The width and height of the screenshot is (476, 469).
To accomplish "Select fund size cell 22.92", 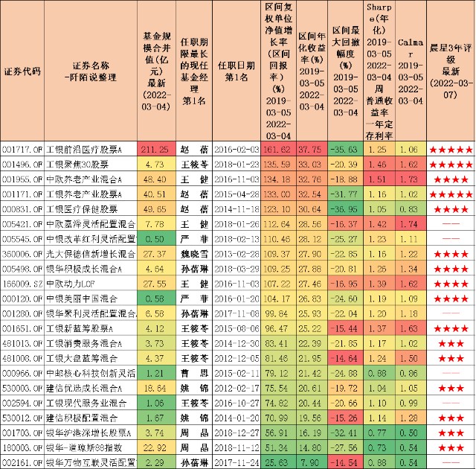I will 156,447.
